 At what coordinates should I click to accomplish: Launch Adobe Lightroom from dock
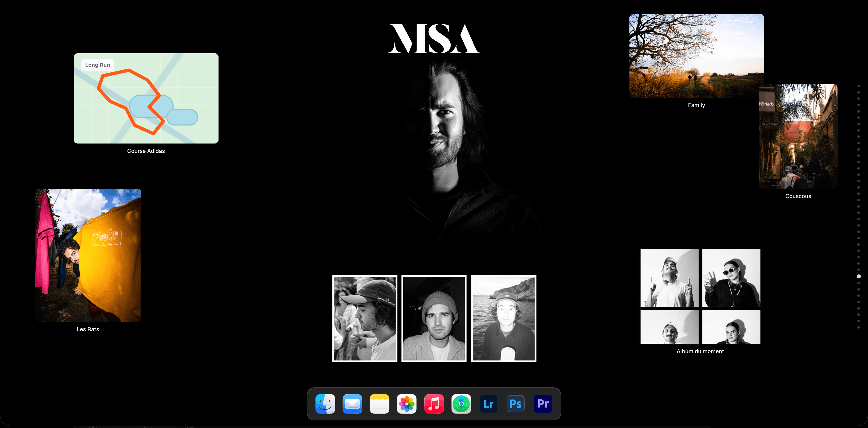(x=489, y=403)
